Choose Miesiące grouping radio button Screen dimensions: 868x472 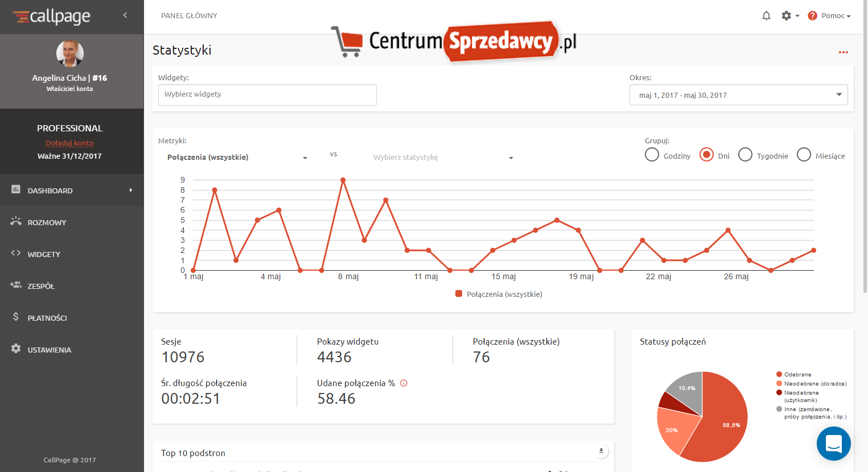click(804, 155)
